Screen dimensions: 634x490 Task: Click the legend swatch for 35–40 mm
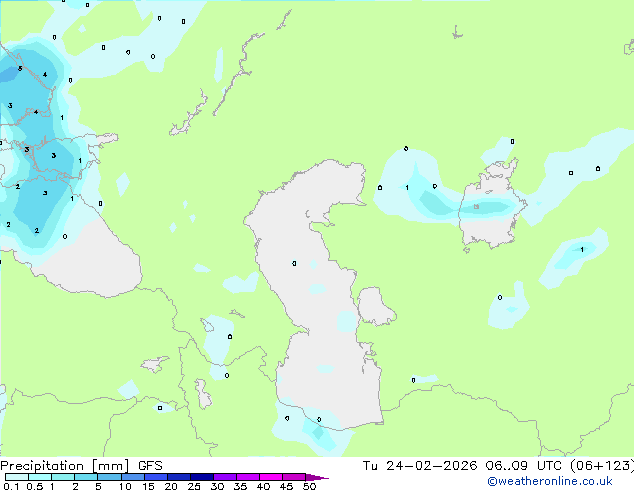(247, 477)
